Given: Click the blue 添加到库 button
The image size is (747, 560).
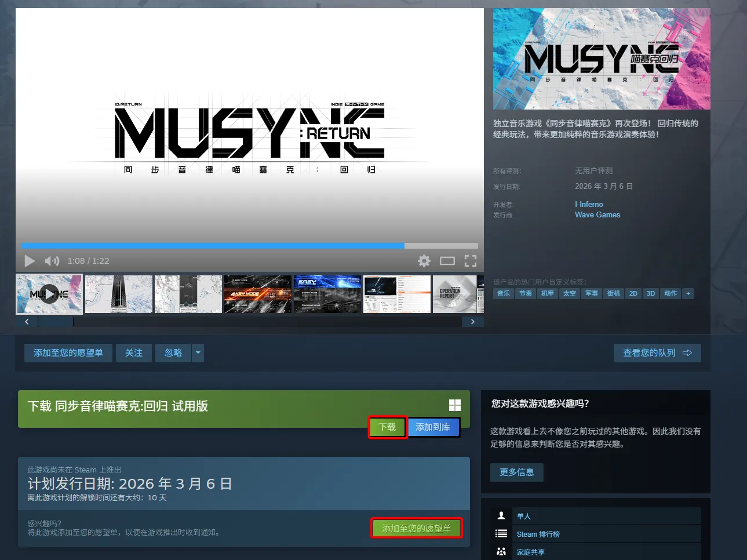Looking at the screenshot, I should point(433,427).
